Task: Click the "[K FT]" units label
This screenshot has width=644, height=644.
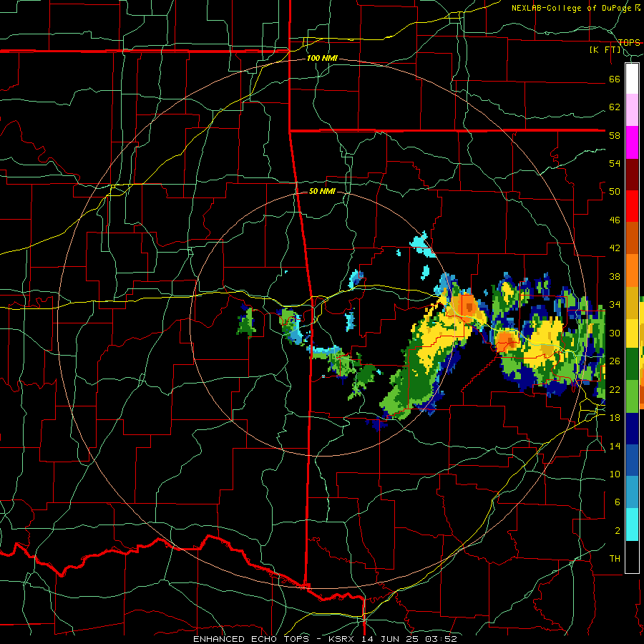Action: 605,50
